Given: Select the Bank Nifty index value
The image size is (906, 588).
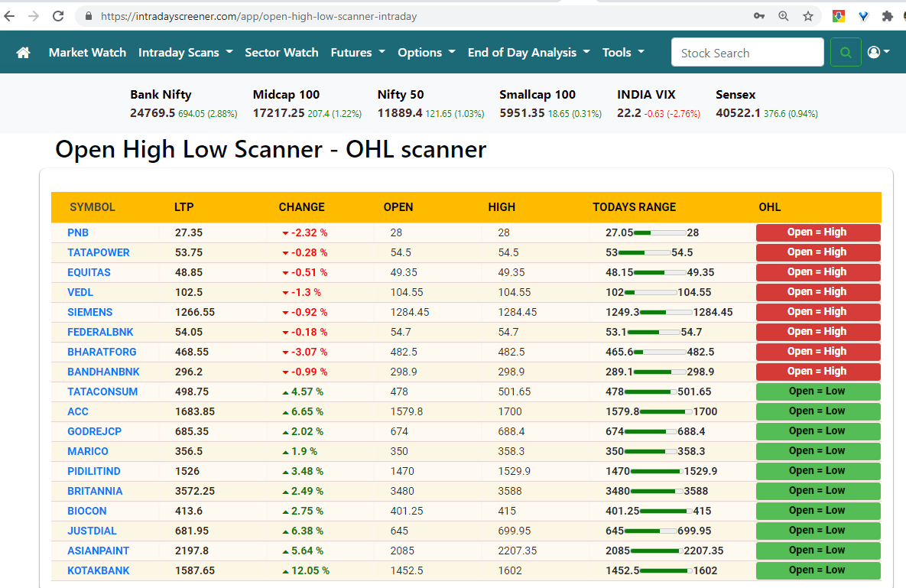Looking at the screenshot, I should tap(153, 113).
